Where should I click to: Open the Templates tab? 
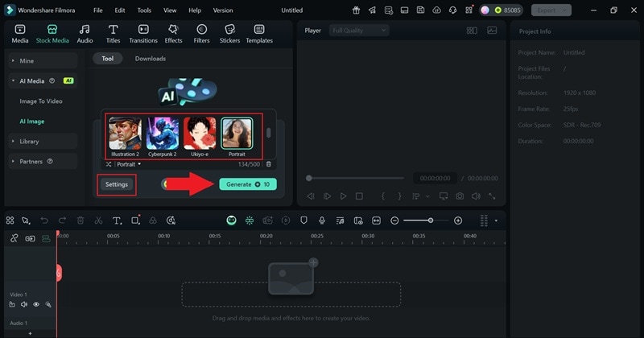tap(259, 34)
